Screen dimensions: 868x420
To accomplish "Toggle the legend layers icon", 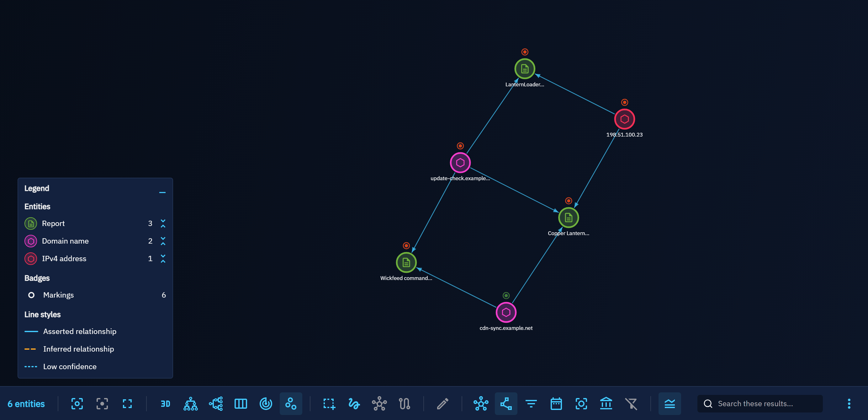I will (x=670, y=403).
